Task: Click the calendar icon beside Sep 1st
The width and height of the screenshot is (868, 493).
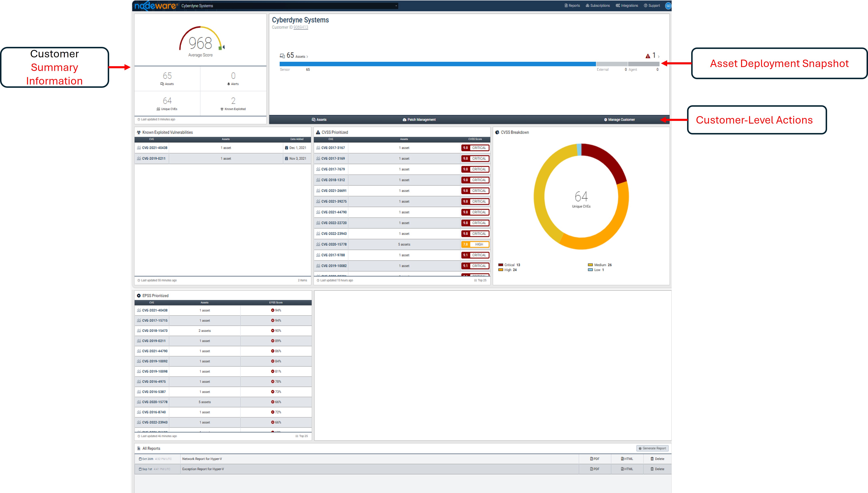Action: (x=140, y=469)
